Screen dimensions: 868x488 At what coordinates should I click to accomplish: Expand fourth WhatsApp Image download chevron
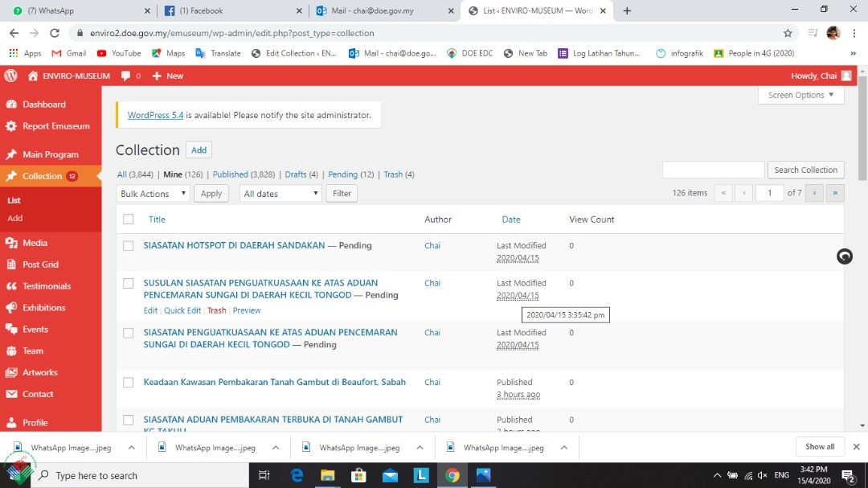click(x=564, y=448)
